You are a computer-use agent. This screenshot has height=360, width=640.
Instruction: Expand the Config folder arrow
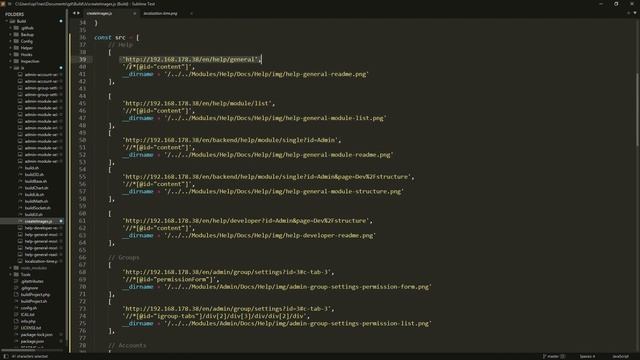[x=11, y=41]
